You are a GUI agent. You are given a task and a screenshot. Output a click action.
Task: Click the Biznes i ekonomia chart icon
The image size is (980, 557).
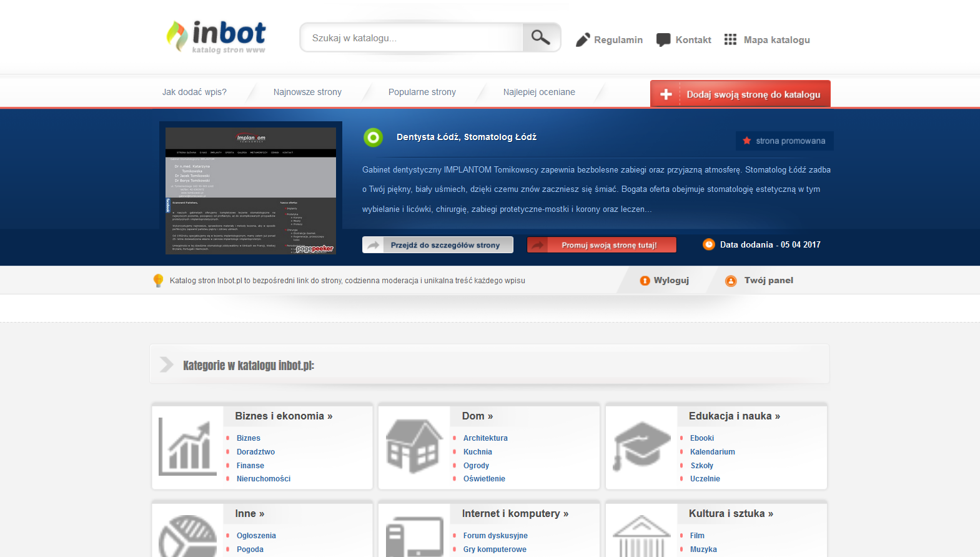coord(187,446)
